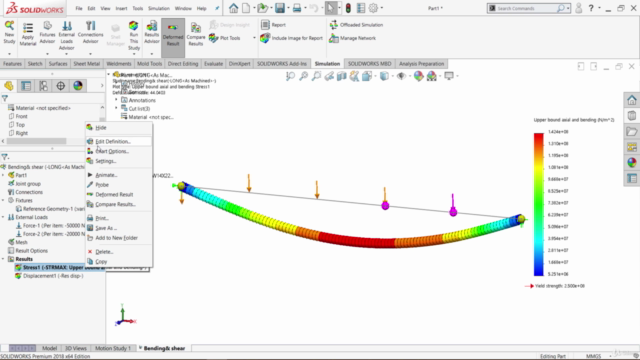Click the stress color legend bar

point(539,204)
